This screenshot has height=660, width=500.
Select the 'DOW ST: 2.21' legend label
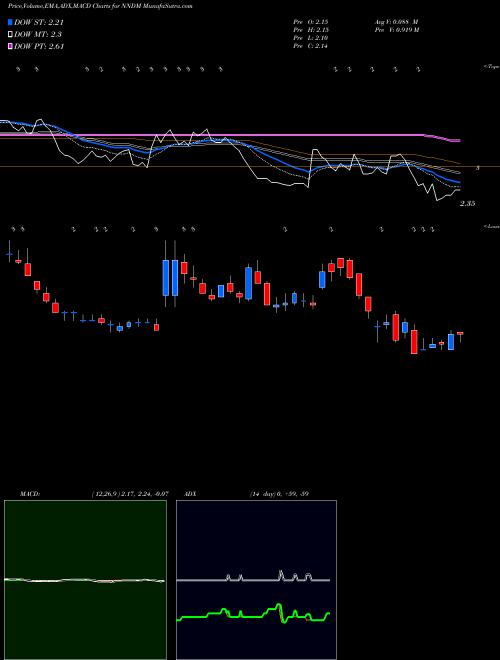[x=39, y=22]
